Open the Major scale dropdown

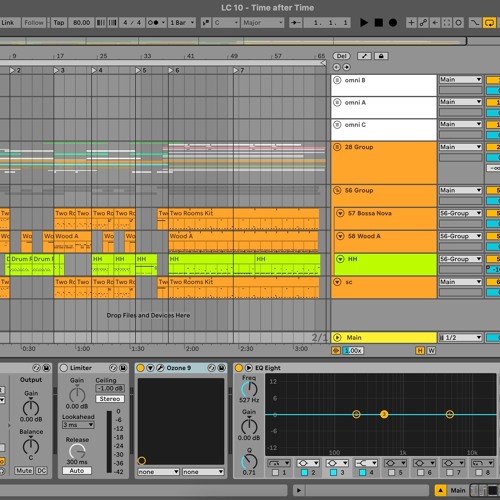coord(262,23)
